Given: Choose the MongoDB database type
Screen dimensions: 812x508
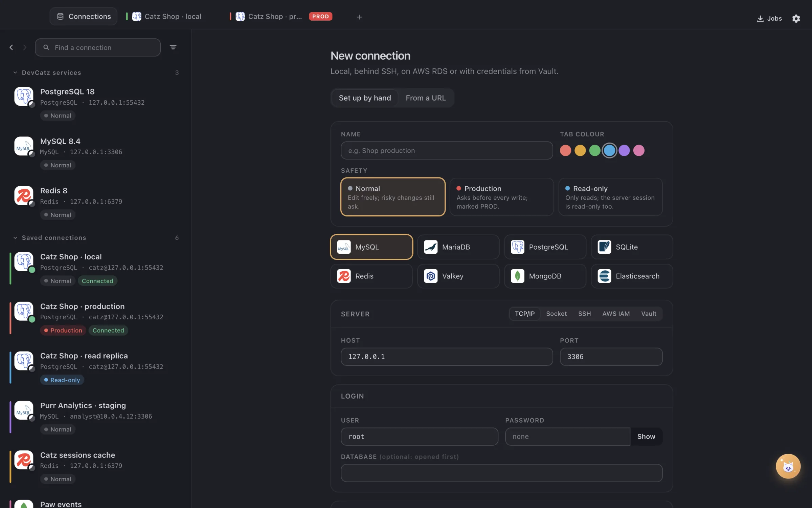Looking at the screenshot, I should click(x=545, y=276).
